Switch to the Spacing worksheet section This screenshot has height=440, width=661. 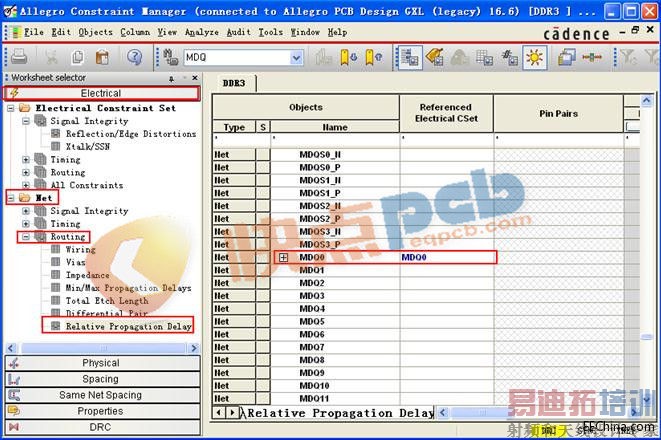point(101,379)
